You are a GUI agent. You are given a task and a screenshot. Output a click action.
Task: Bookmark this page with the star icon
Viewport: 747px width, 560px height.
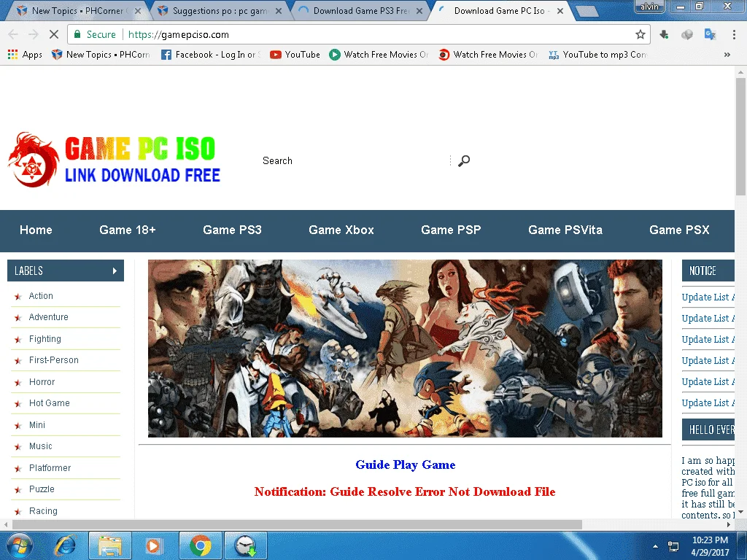pyautogui.click(x=640, y=34)
